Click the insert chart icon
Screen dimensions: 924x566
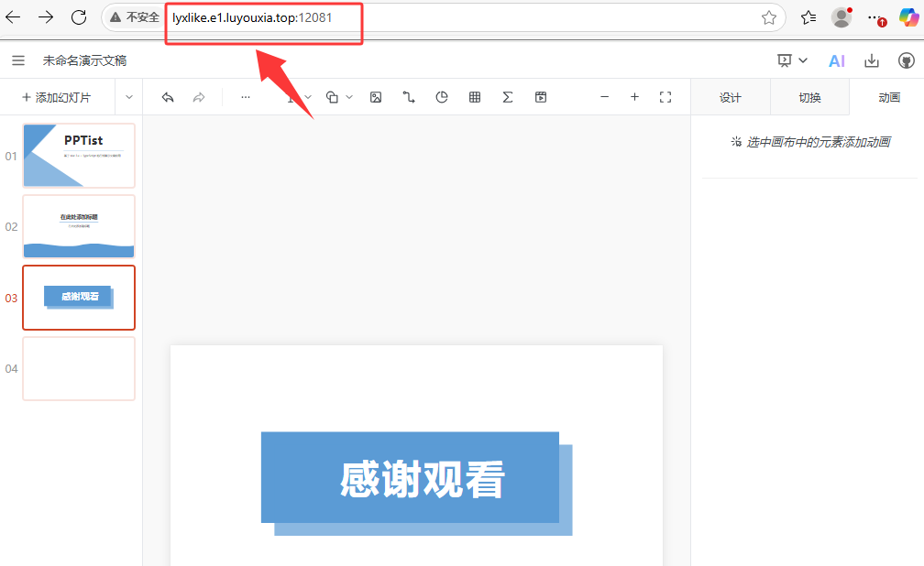tap(442, 96)
